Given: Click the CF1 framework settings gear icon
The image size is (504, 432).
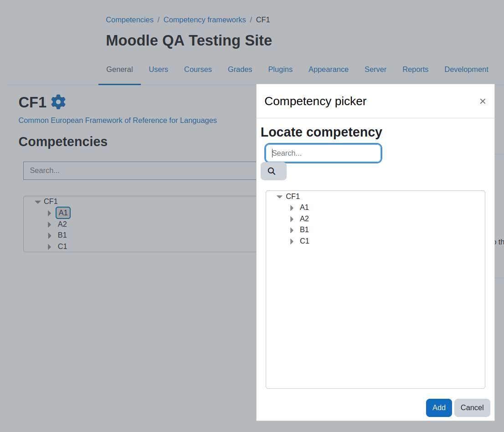Looking at the screenshot, I should 58,102.
